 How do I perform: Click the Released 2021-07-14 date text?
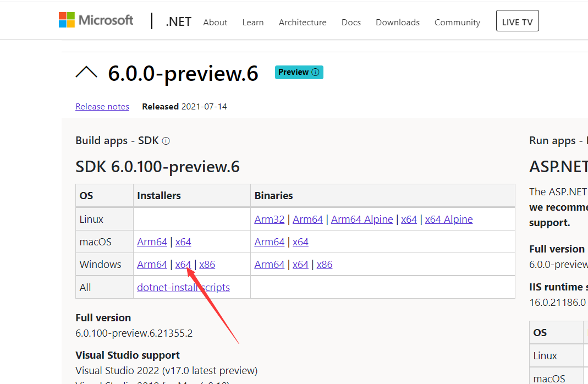[184, 107]
